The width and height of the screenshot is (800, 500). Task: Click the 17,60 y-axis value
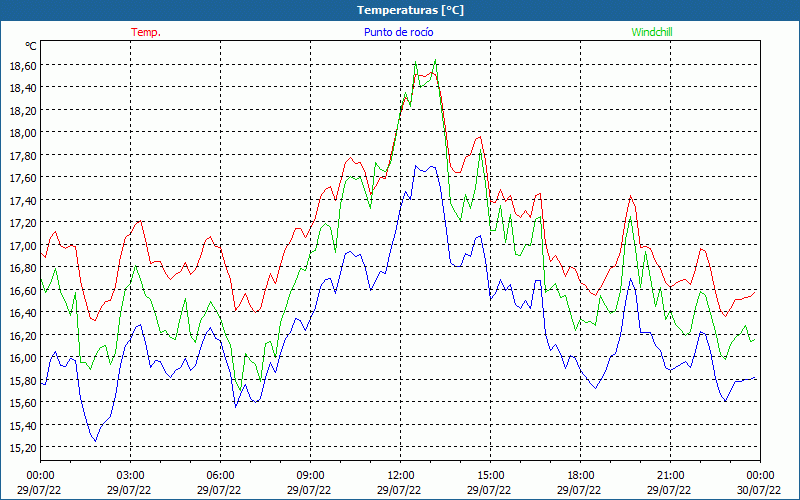(23, 178)
